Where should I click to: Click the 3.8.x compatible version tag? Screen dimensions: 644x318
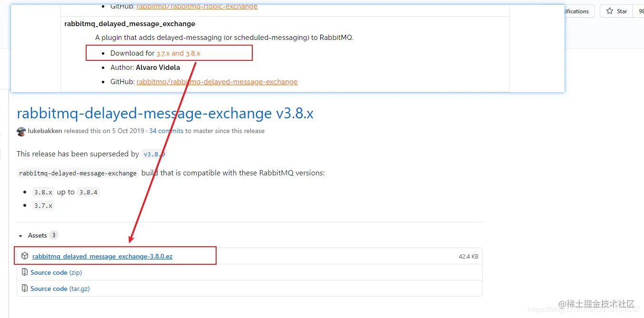coord(43,192)
